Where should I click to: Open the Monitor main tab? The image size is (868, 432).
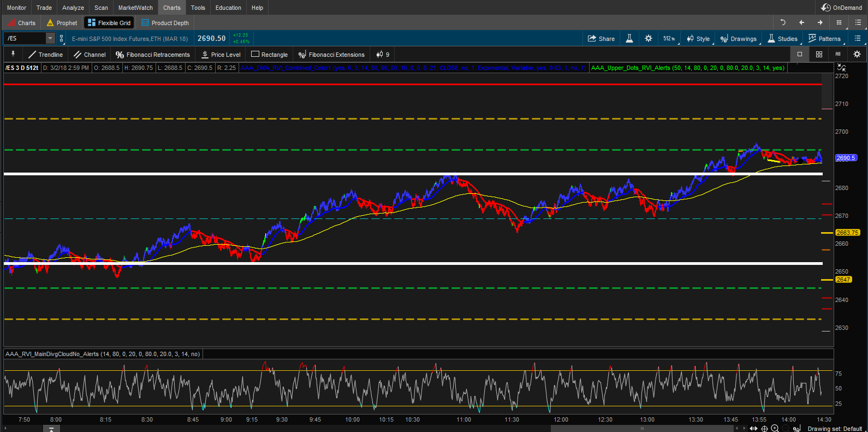pyautogui.click(x=16, y=8)
